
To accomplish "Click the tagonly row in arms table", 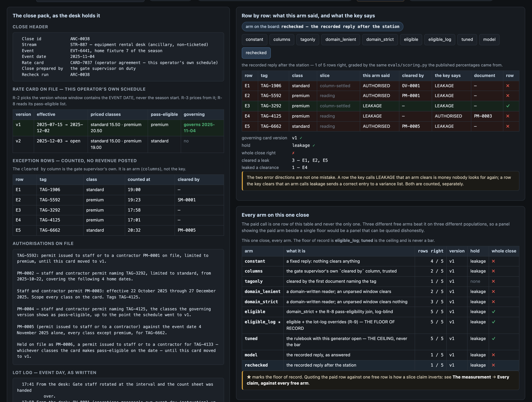I will (380, 281).
